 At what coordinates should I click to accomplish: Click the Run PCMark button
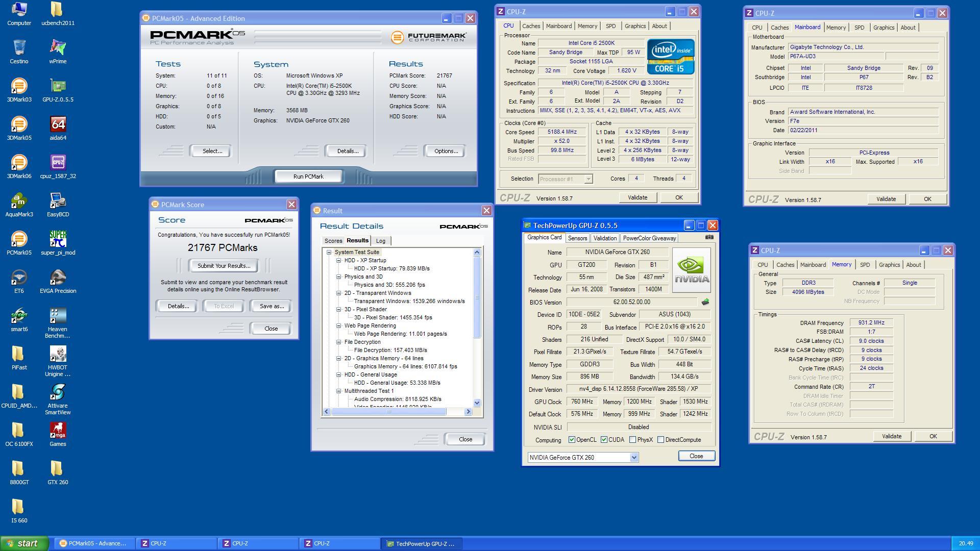(x=308, y=177)
